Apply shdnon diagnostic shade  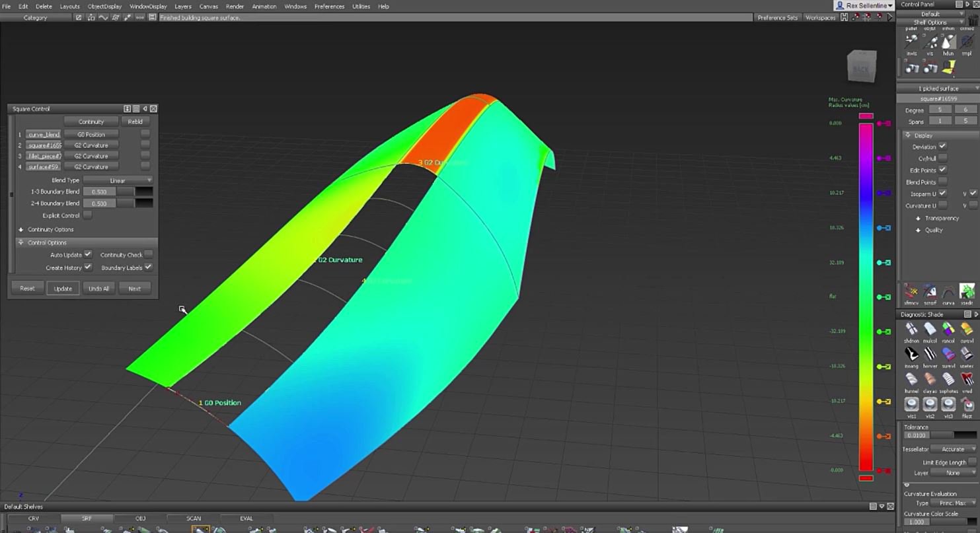coord(911,330)
